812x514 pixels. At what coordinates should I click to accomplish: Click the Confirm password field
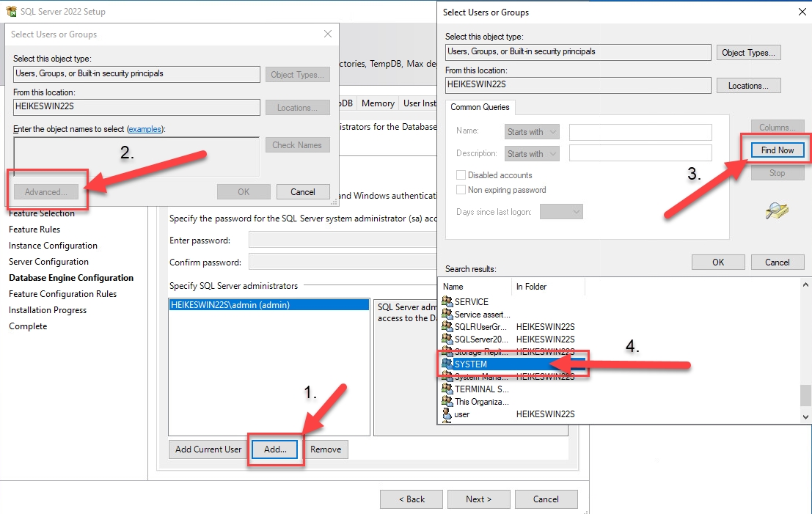pyautogui.click(x=343, y=262)
